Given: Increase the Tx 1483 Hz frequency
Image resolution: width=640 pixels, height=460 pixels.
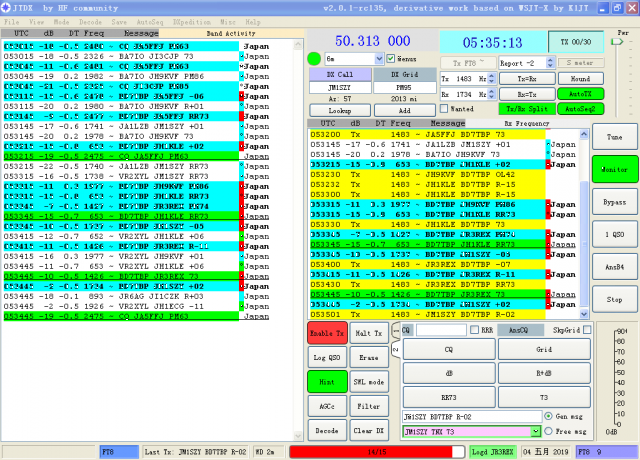Looking at the screenshot, I should [x=492, y=76].
